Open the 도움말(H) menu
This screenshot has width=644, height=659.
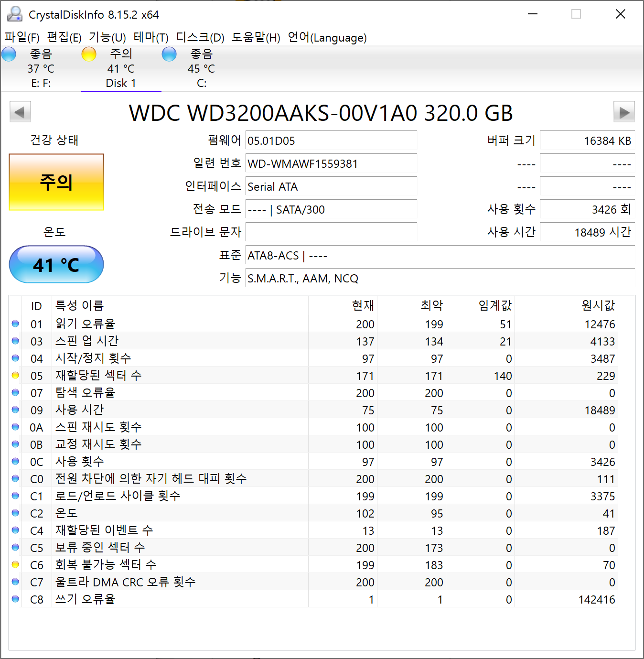click(x=256, y=37)
